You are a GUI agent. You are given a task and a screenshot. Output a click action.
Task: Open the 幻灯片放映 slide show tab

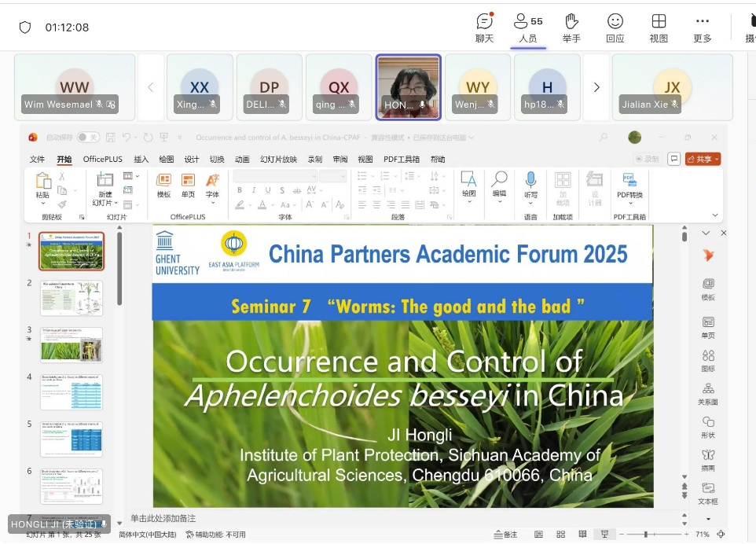(278, 159)
